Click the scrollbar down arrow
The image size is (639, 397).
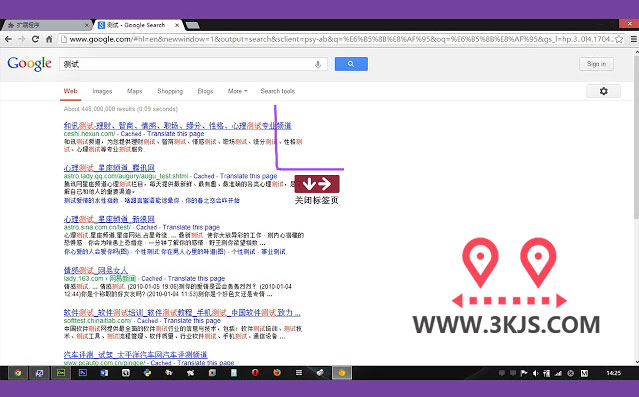click(x=636, y=362)
